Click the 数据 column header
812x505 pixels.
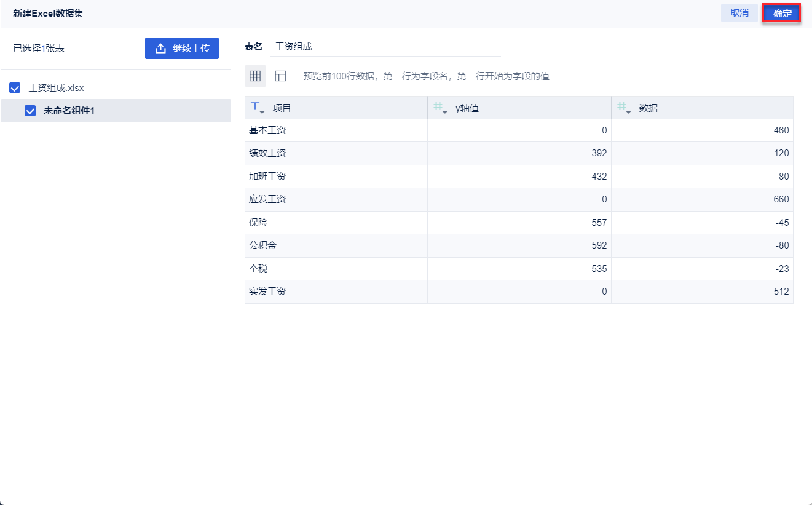(648, 108)
